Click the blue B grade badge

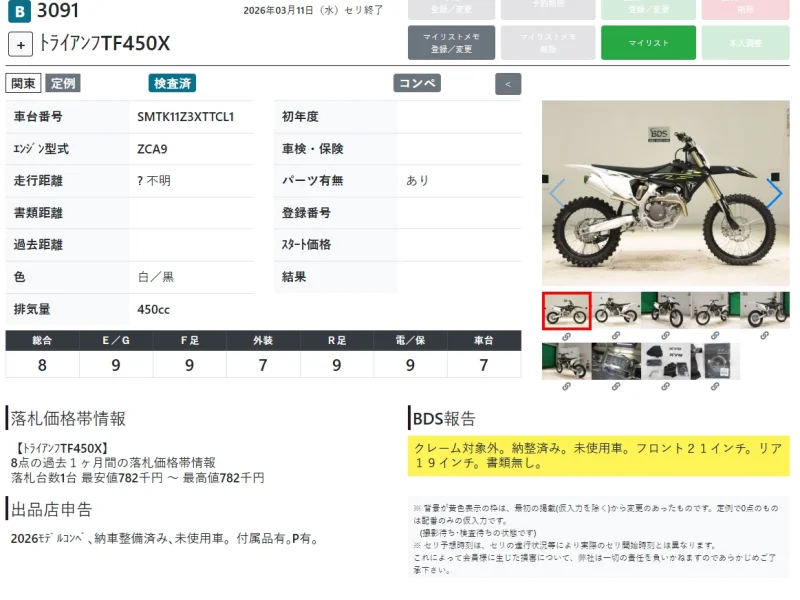(19, 11)
